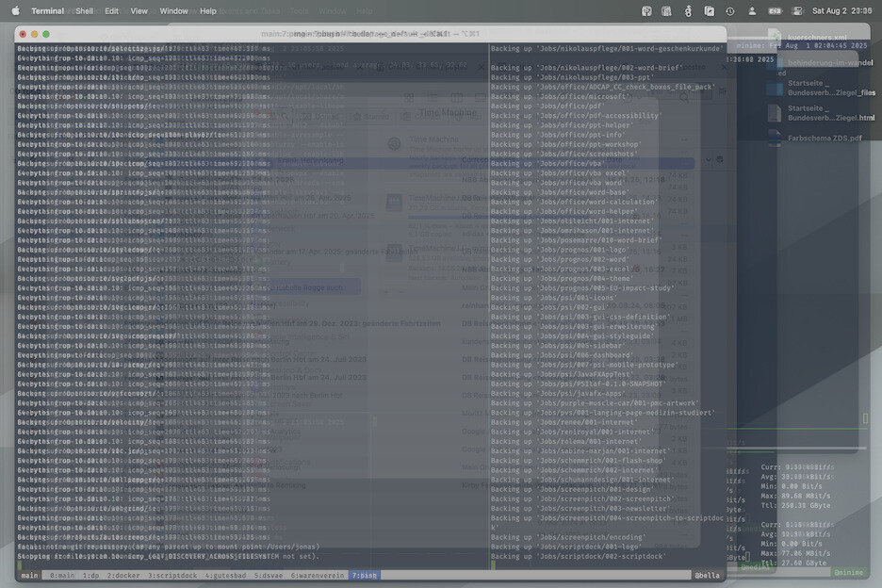Select tmux window tab 6:warenverein
This screenshot has width=882, height=588.
coord(318,575)
